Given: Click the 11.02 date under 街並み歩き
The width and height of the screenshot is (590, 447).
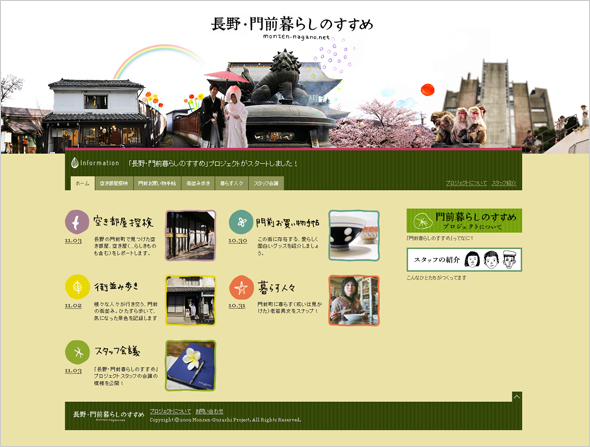Looking at the screenshot, I should pyautogui.click(x=73, y=306).
